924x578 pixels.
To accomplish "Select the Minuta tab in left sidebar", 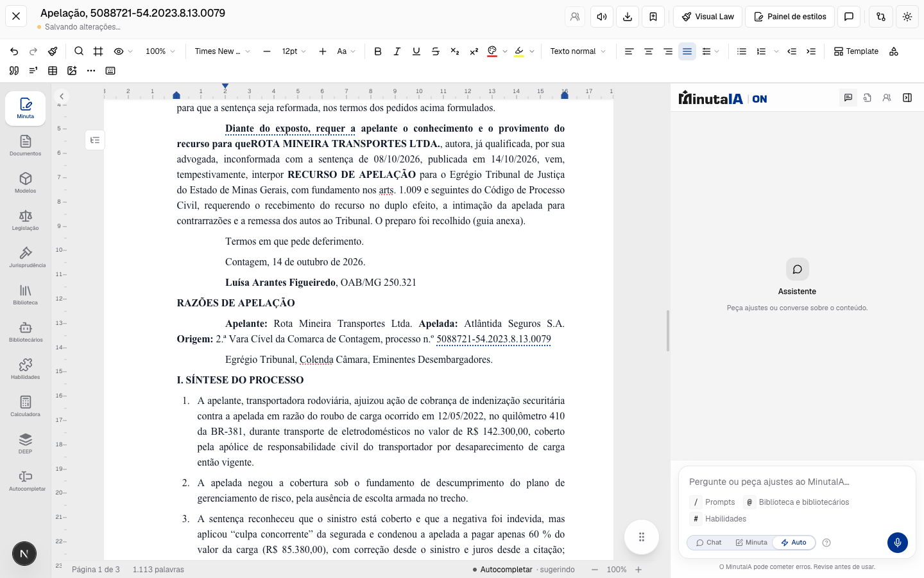I will pyautogui.click(x=26, y=108).
